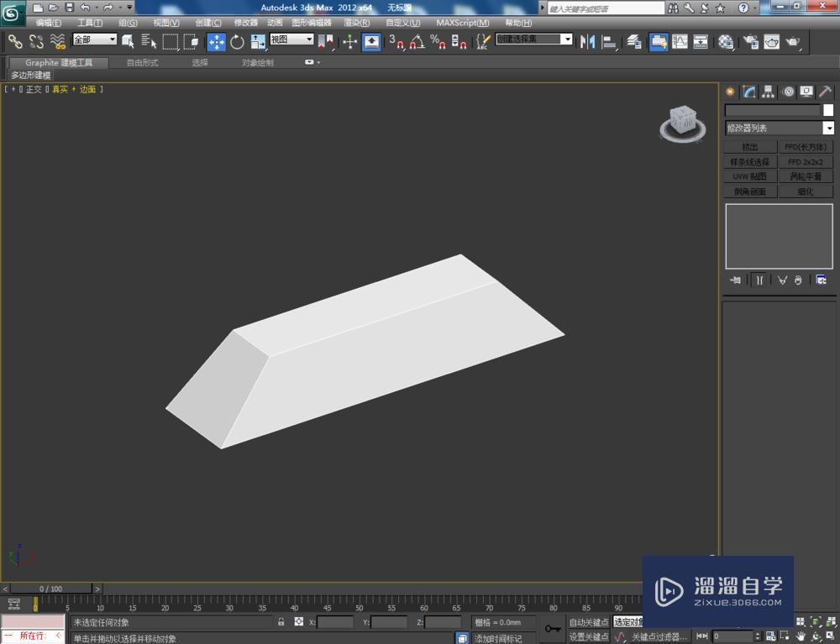Activate Select and Move tool
The image size is (840, 644).
click(x=217, y=42)
